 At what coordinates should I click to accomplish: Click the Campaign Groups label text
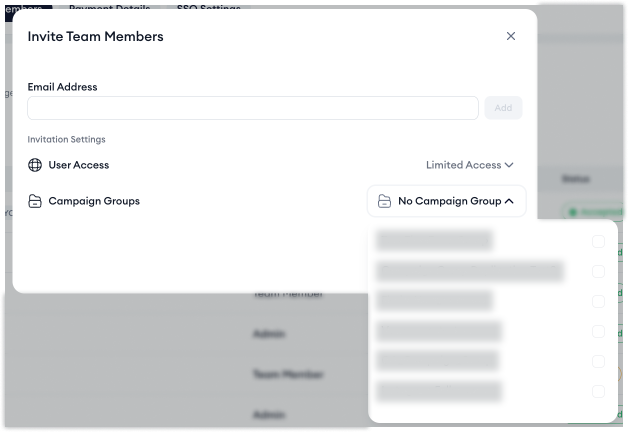point(94,201)
